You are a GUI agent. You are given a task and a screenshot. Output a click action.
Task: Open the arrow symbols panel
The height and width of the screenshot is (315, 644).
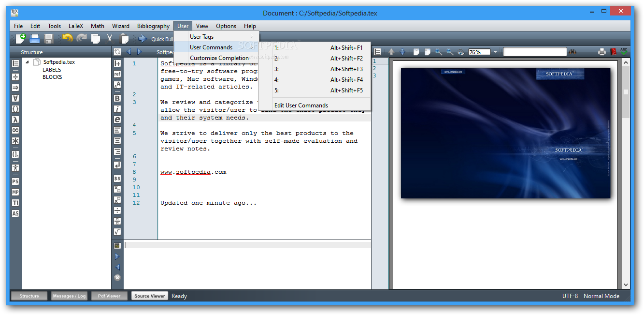point(15,88)
